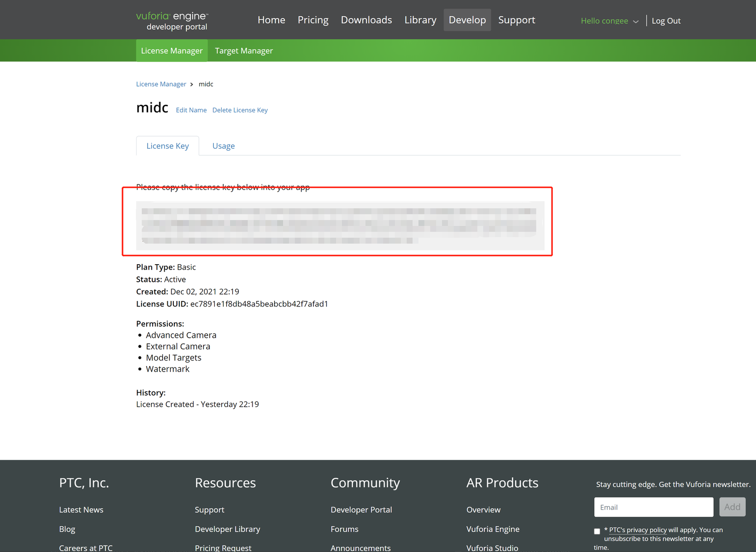756x552 pixels.
Task: Click the External Camera permission item
Action: 178,346
